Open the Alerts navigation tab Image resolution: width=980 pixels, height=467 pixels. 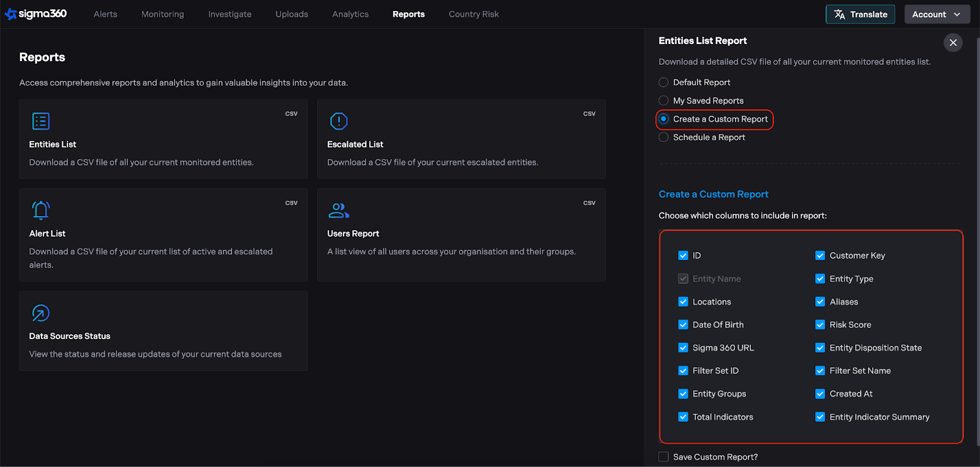click(x=105, y=14)
